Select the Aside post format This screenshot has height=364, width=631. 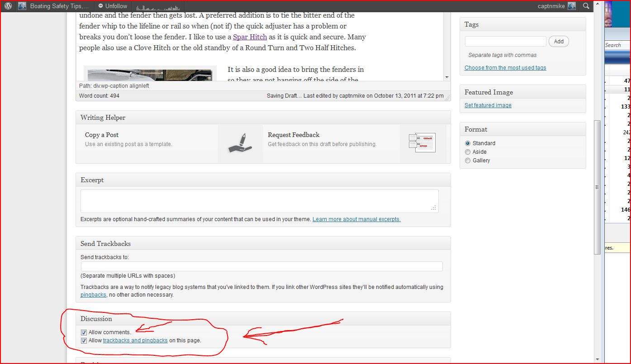pos(468,152)
